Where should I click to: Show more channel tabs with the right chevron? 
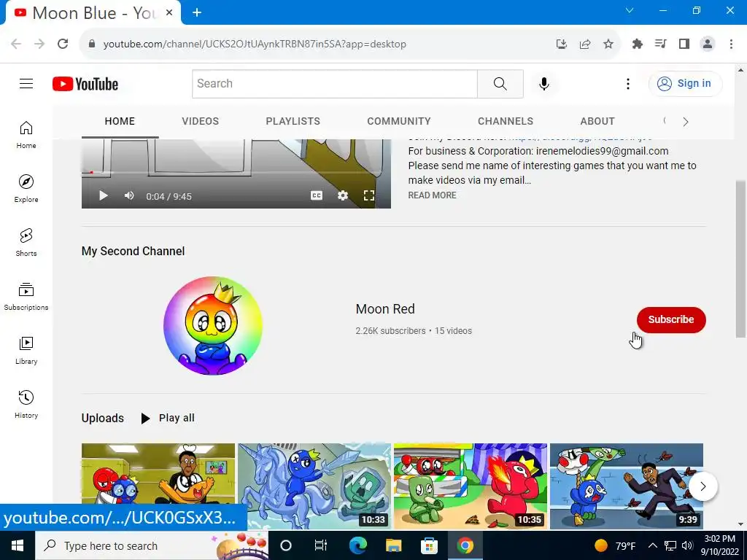click(686, 122)
